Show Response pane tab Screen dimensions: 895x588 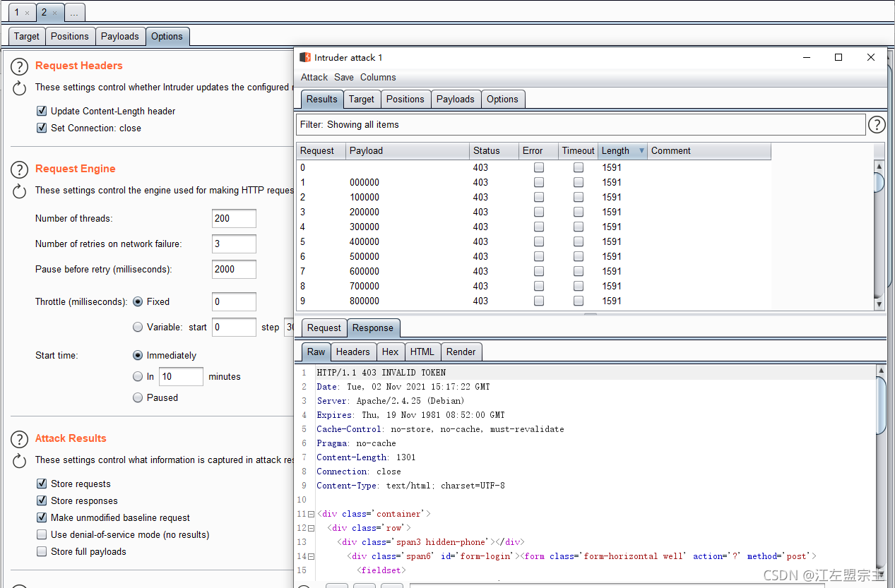pos(373,328)
